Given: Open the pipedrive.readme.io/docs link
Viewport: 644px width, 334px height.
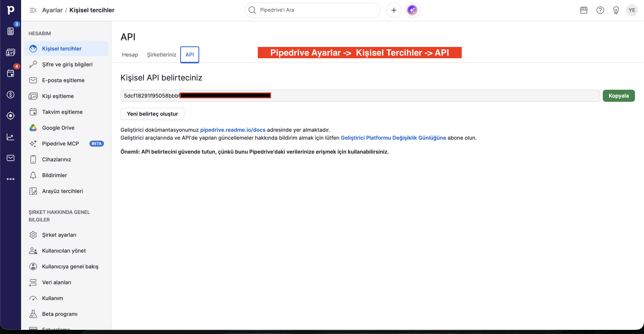Looking at the screenshot, I should [x=233, y=130].
